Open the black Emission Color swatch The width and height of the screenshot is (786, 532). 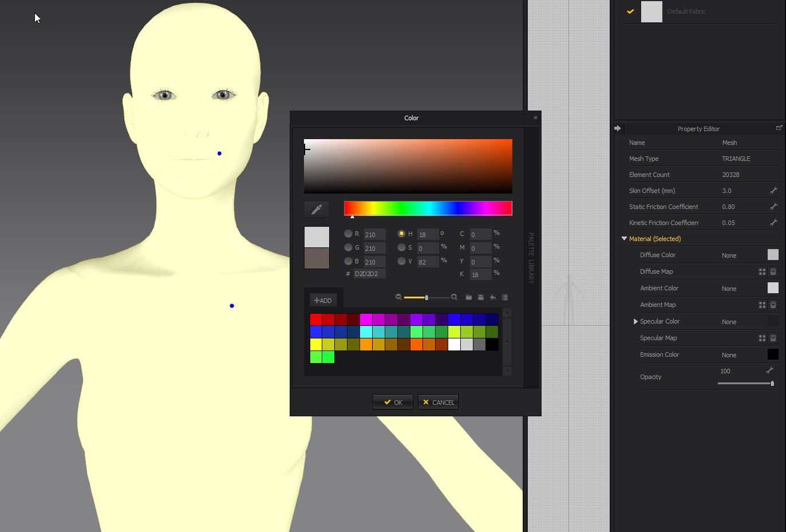(773, 354)
